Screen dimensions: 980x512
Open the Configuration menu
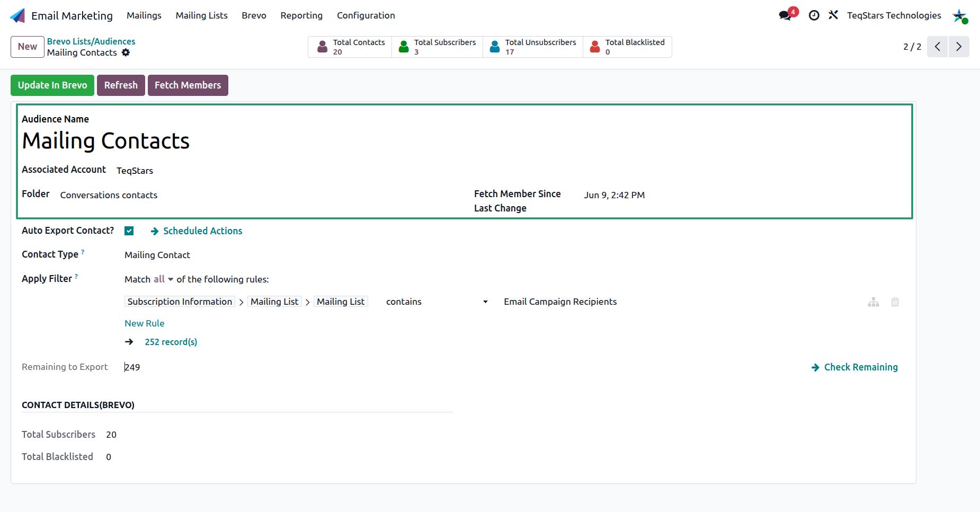tap(366, 15)
